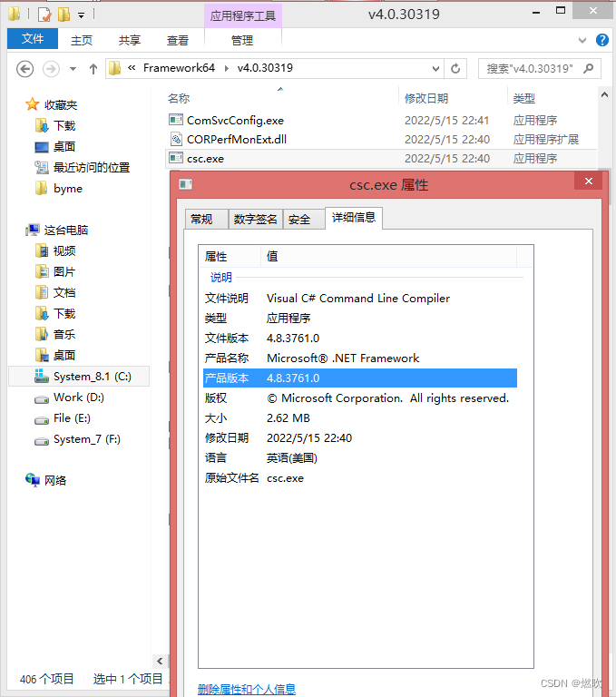Screen dimensions: 616x697
Task: Click the search magnifier icon
Action: [589, 68]
